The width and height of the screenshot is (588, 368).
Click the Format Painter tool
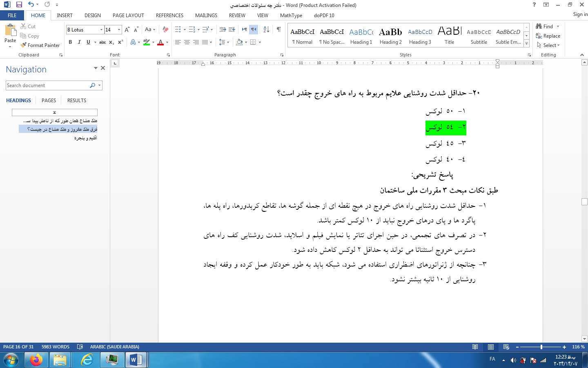40,45
